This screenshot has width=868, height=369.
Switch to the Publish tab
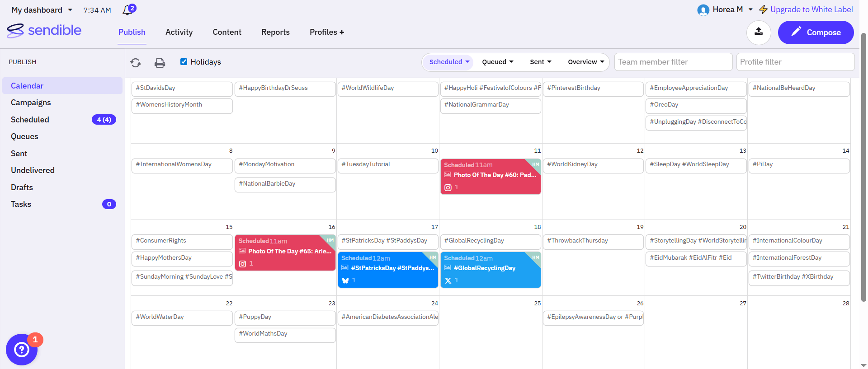pyautogui.click(x=132, y=32)
